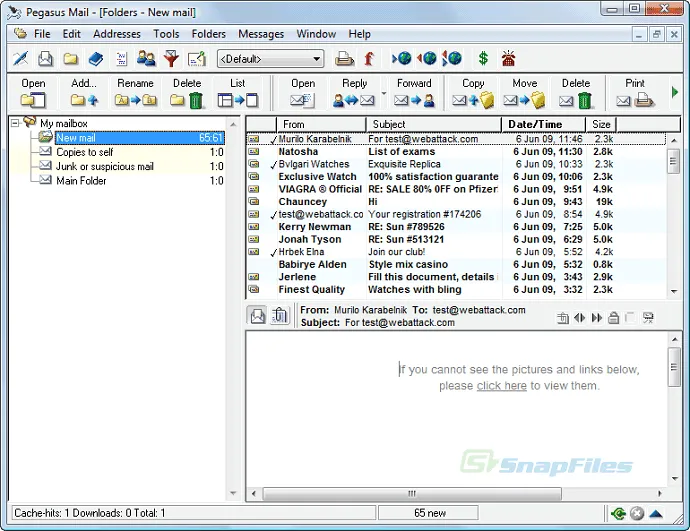The height and width of the screenshot is (531, 690).
Task: Send queued mail globe icon
Action: (x=426, y=58)
